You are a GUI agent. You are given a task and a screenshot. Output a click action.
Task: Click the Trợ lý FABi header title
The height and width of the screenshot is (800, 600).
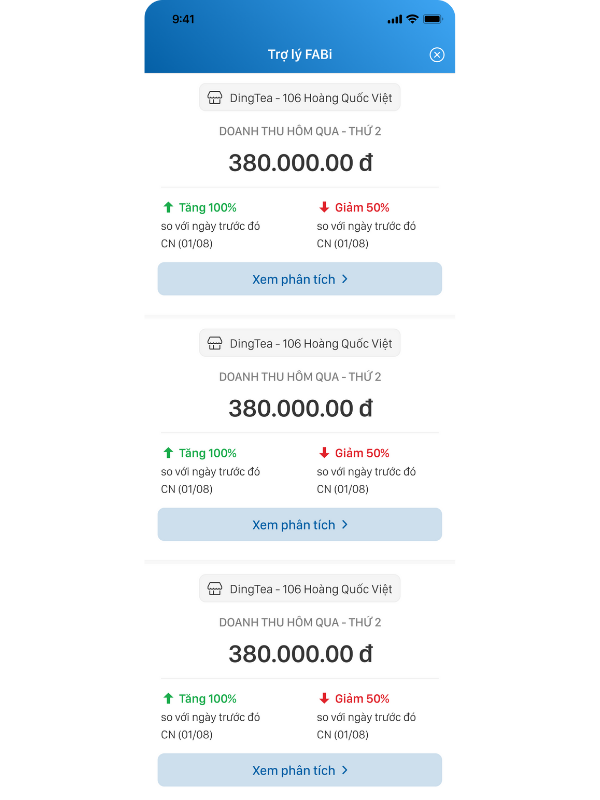(x=300, y=55)
